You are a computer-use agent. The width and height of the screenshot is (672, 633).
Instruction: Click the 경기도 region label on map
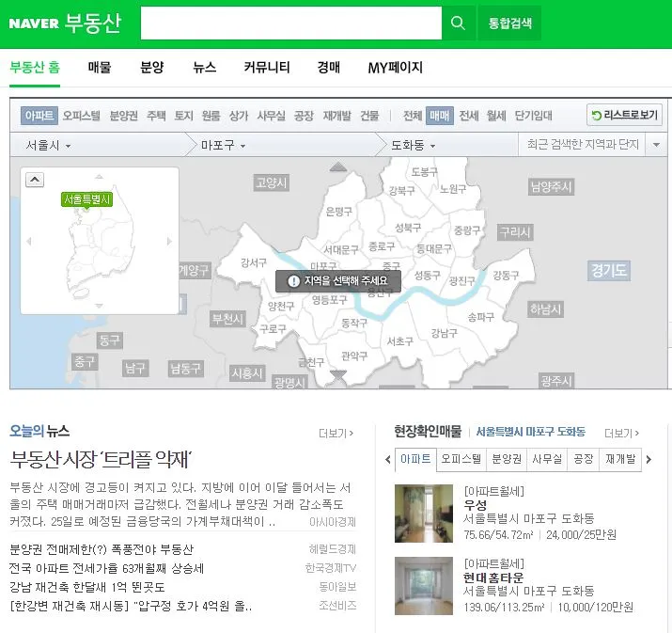[x=609, y=271]
